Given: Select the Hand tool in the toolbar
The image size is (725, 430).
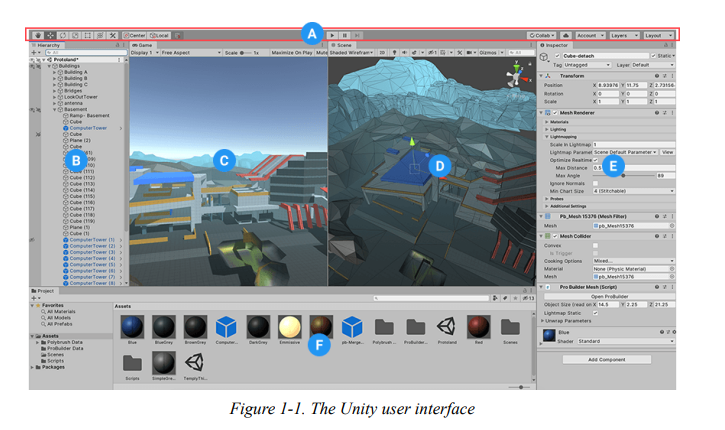Looking at the screenshot, I should tap(38, 35).
